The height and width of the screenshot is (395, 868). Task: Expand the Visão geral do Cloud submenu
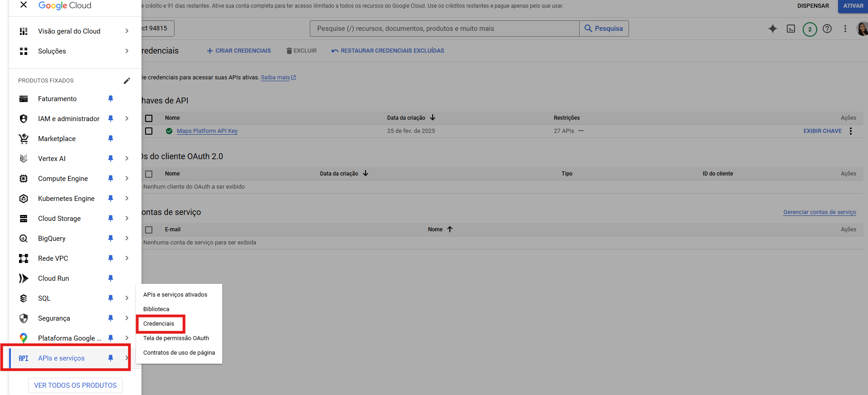[x=127, y=31]
